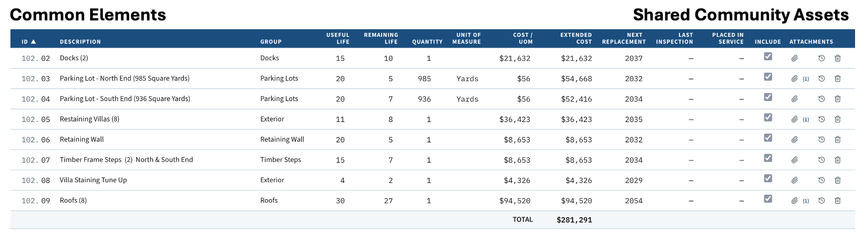Delete Parking Lot - North End row

pos(838,79)
